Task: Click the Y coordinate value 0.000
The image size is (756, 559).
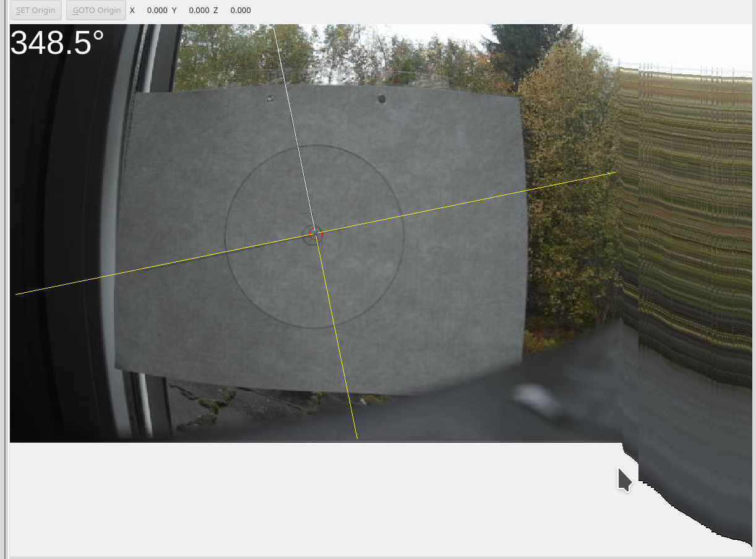Action: point(199,11)
